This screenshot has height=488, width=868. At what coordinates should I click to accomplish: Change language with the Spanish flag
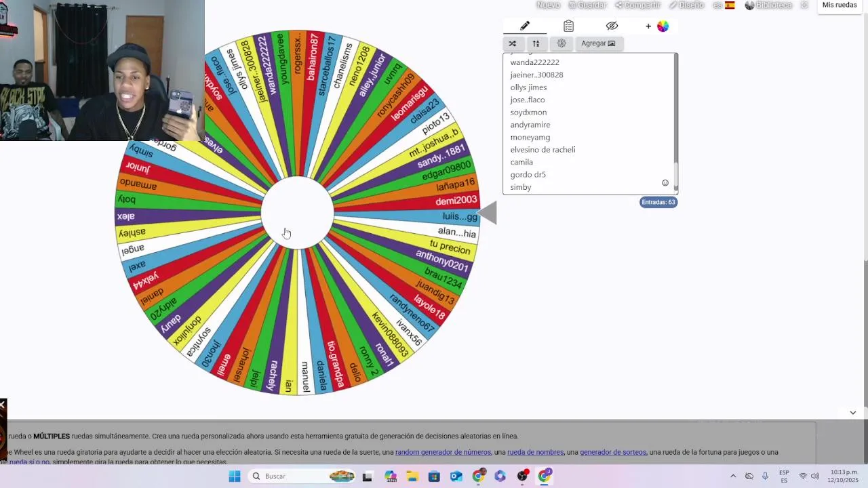724,5
